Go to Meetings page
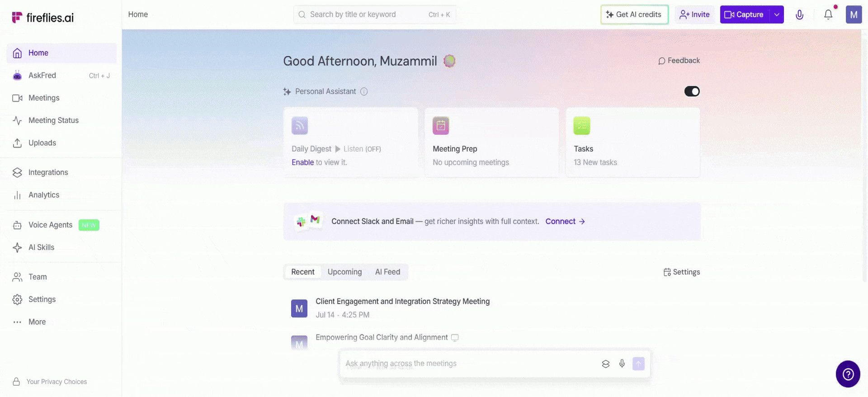The image size is (868, 397). (61, 98)
